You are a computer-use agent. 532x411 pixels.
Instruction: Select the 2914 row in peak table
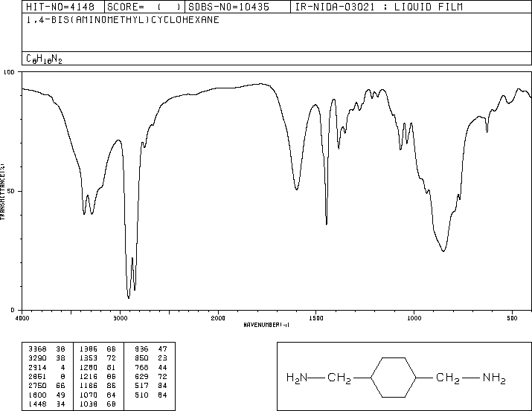coord(47,367)
